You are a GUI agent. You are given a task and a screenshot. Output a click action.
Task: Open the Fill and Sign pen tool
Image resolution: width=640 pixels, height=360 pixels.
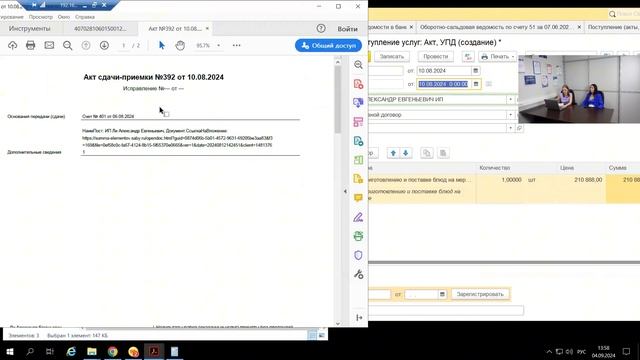[x=358, y=217]
